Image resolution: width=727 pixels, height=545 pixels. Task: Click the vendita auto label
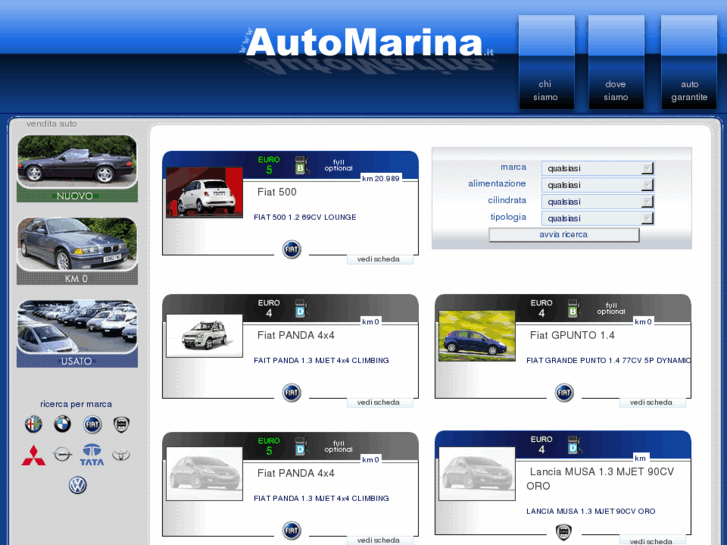(51, 124)
